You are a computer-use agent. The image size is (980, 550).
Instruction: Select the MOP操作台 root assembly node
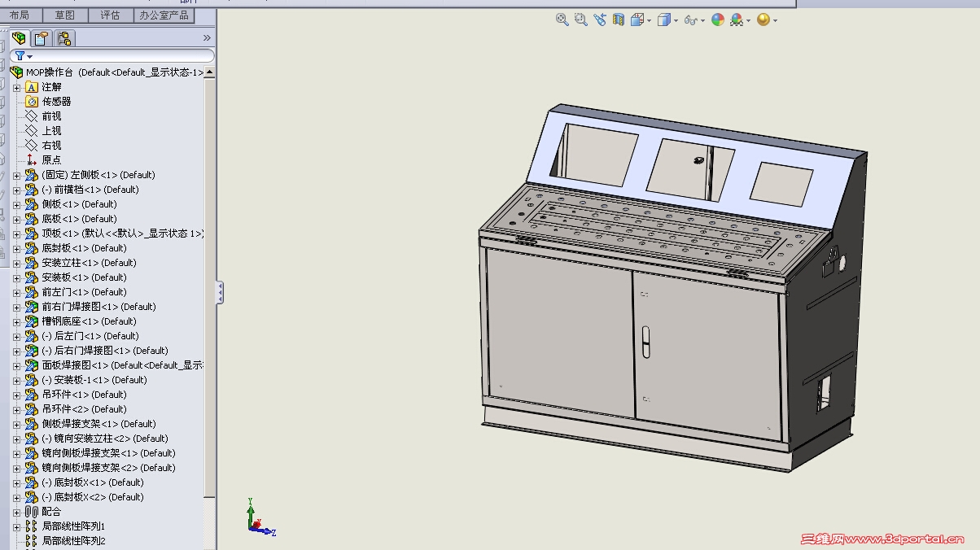click(x=114, y=72)
